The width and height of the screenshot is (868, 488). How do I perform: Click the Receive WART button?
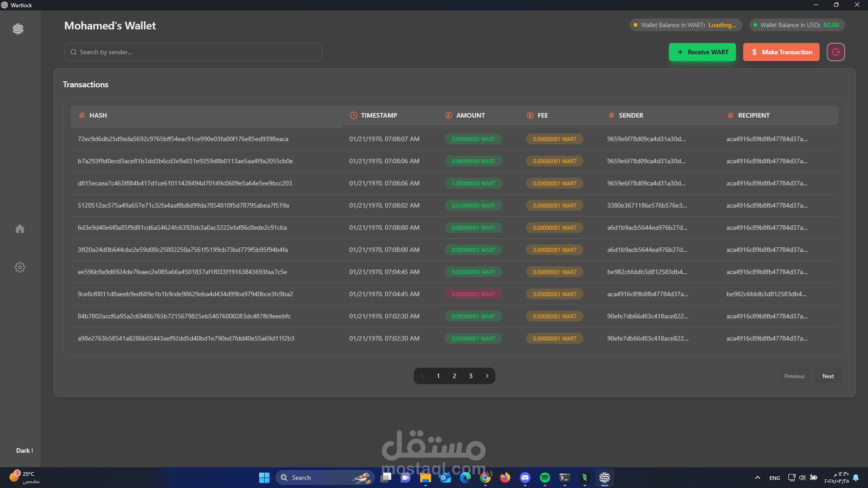click(702, 52)
